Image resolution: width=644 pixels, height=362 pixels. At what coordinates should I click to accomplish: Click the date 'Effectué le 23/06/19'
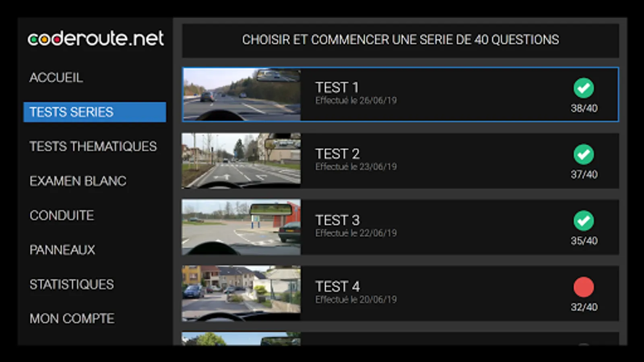pyautogui.click(x=356, y=167)
